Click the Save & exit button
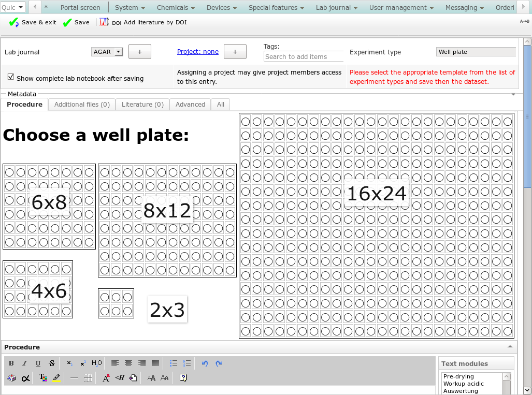This screenshot has width=532, height=395. [33, 23]
